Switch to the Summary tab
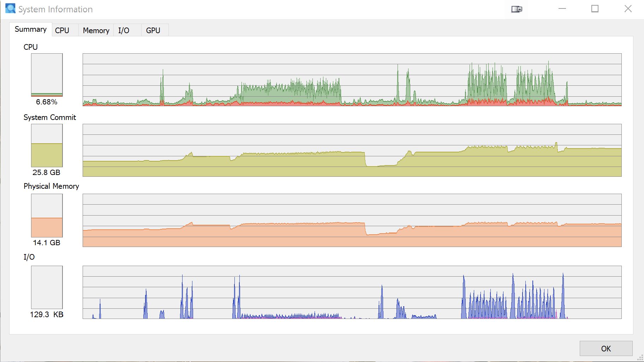Screen dimensions: 644x362 31,30
